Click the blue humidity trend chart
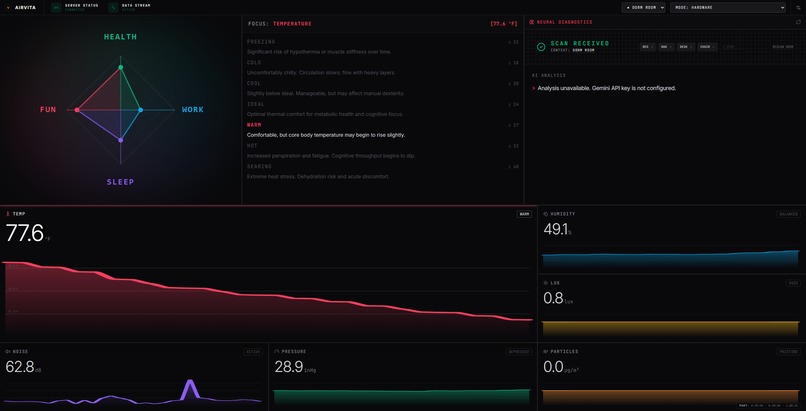Viewport: 806px width, 411px height. click(x=670, y=260)
